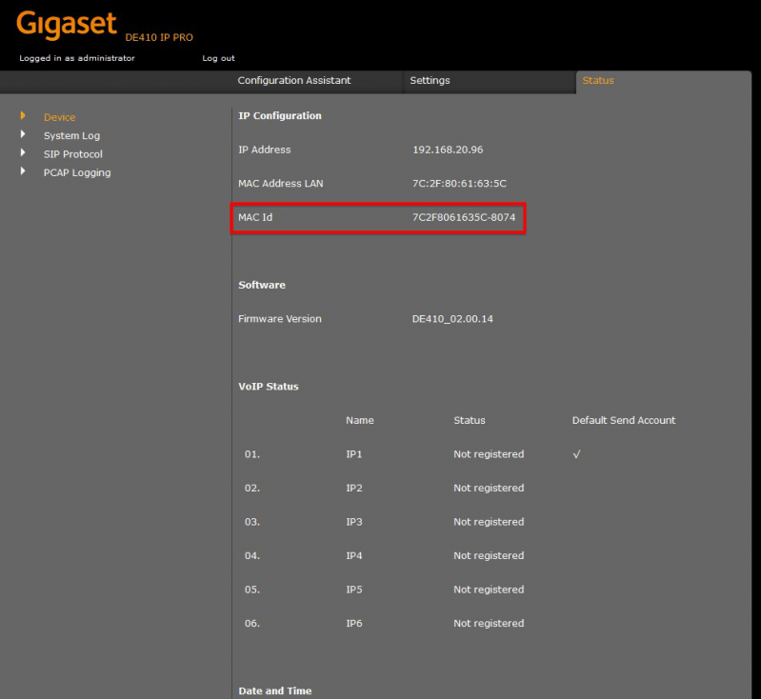Screen dimensions: 761x700
Task: Click Not registered status of IP2
Action: click(x=489, y=488)
